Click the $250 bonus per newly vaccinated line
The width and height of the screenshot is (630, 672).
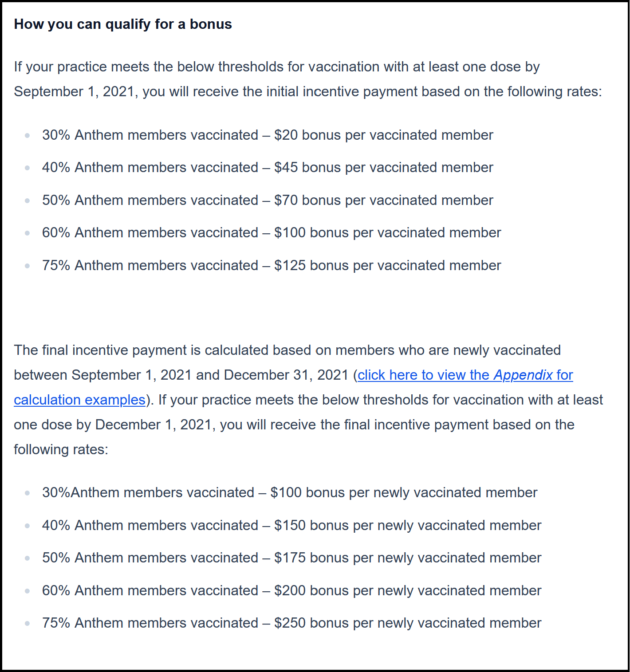click(291, 623)
